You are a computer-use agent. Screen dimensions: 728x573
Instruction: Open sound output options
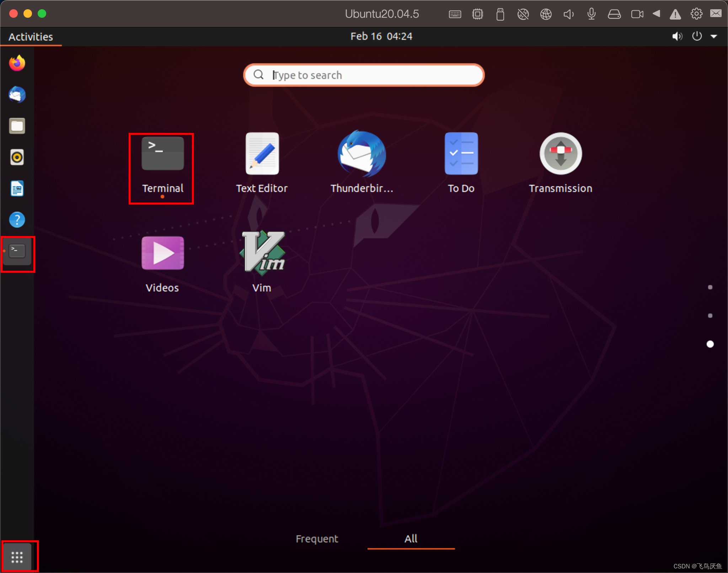tap(675, 37)
